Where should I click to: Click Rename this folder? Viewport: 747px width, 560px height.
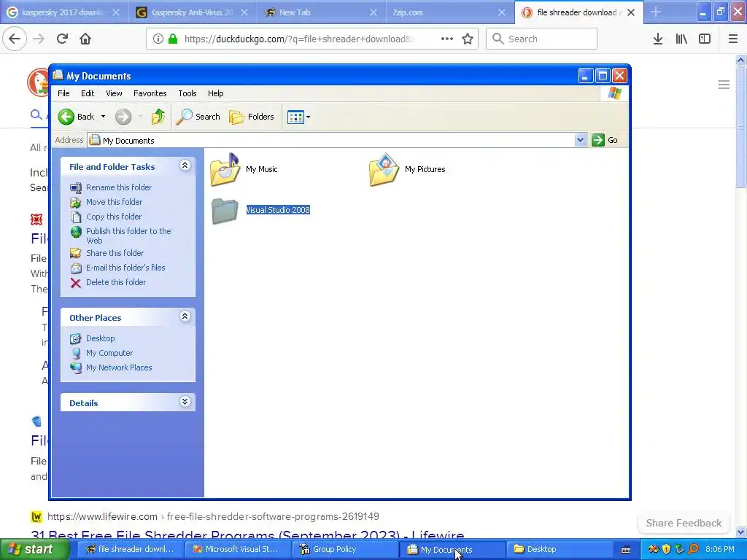[119, 187]
